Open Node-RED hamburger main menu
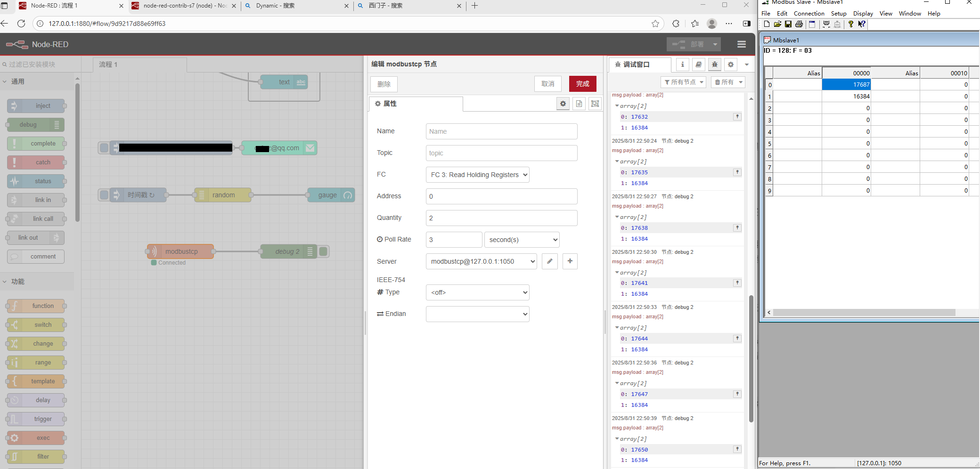This screenshot has width=980, height=469. [742, 44]
